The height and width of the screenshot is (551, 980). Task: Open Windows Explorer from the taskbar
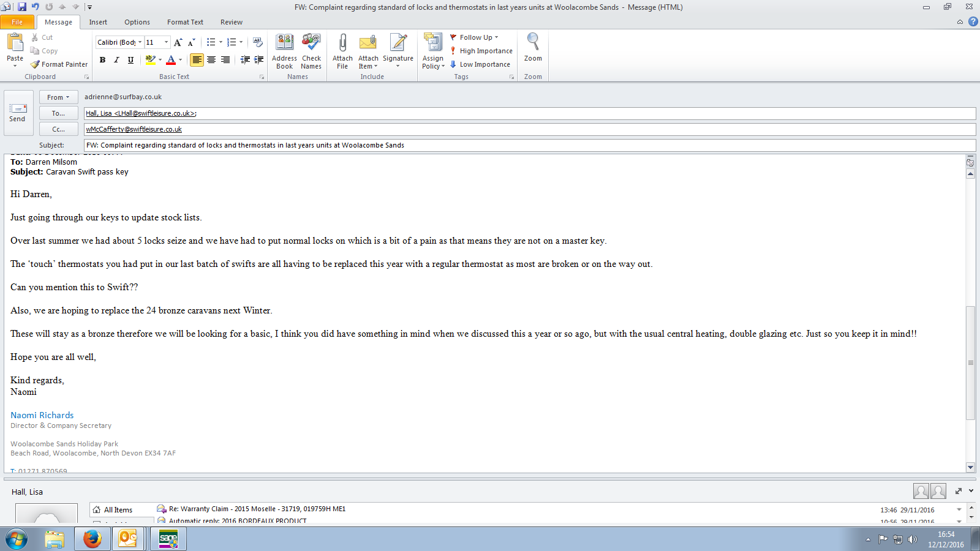[55, 539]
